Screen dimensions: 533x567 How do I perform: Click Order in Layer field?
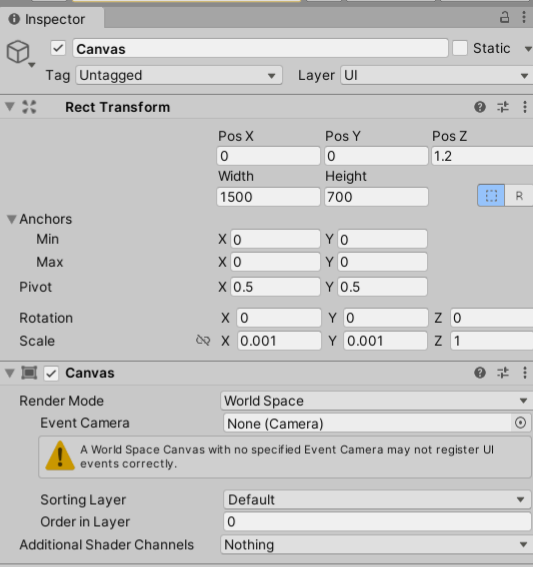click(378, 521)
